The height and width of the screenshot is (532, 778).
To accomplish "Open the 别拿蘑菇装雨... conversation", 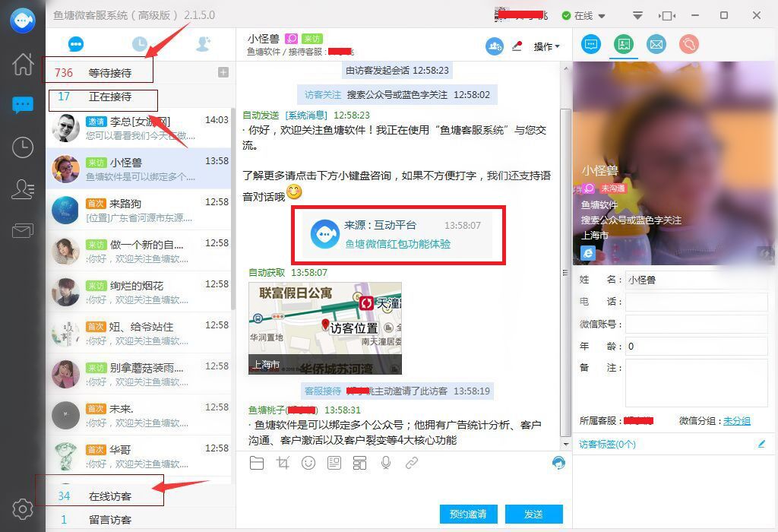I will point(138,374).
